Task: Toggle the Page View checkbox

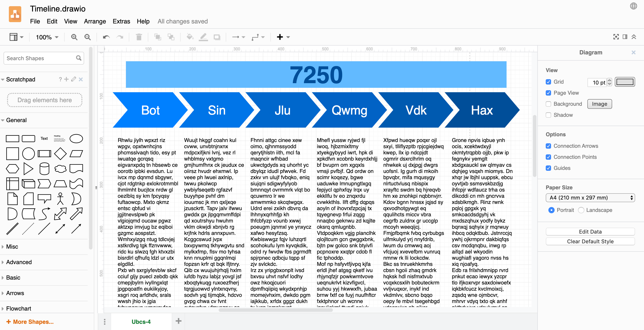Action: (x=548, y=92)
